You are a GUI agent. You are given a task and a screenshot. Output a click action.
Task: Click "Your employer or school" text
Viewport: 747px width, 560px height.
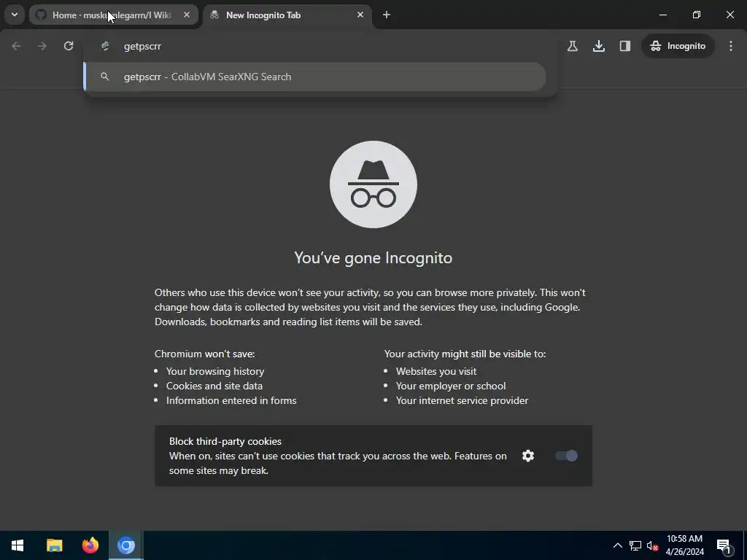(451, 386)
